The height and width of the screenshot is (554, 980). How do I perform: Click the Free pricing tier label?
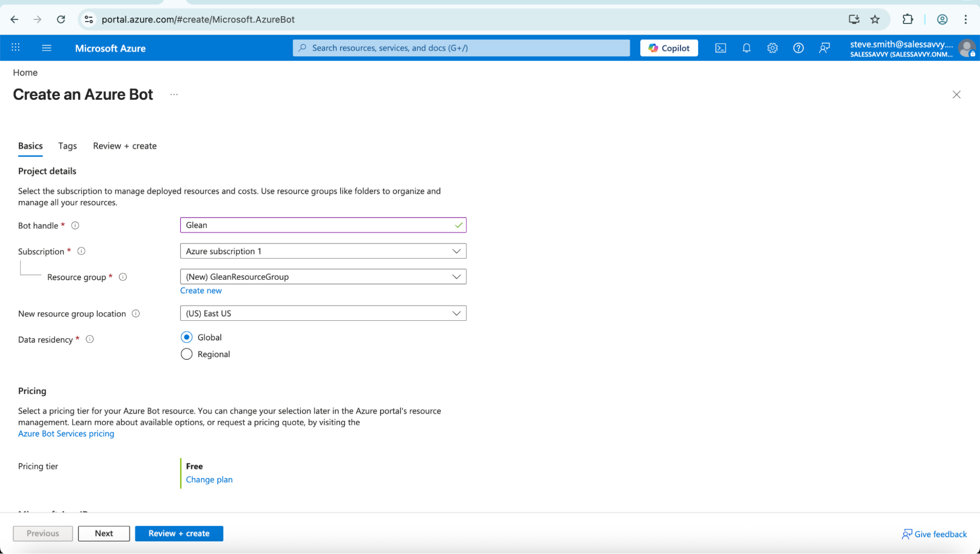point(194,466)
